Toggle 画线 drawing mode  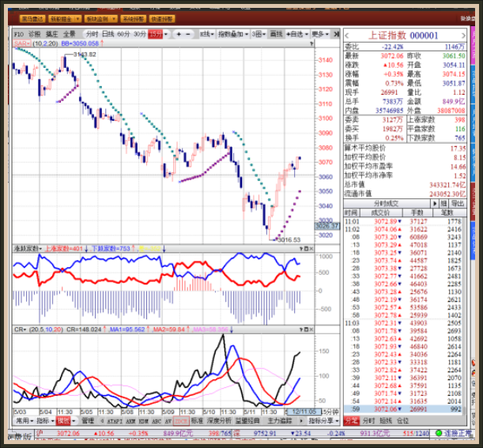[x=276, y=34]
